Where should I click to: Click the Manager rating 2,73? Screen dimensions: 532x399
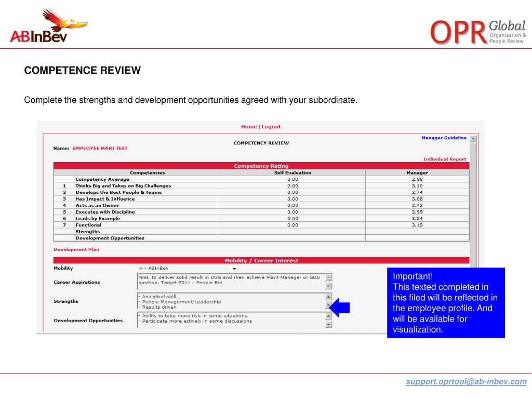coord(417,205)
